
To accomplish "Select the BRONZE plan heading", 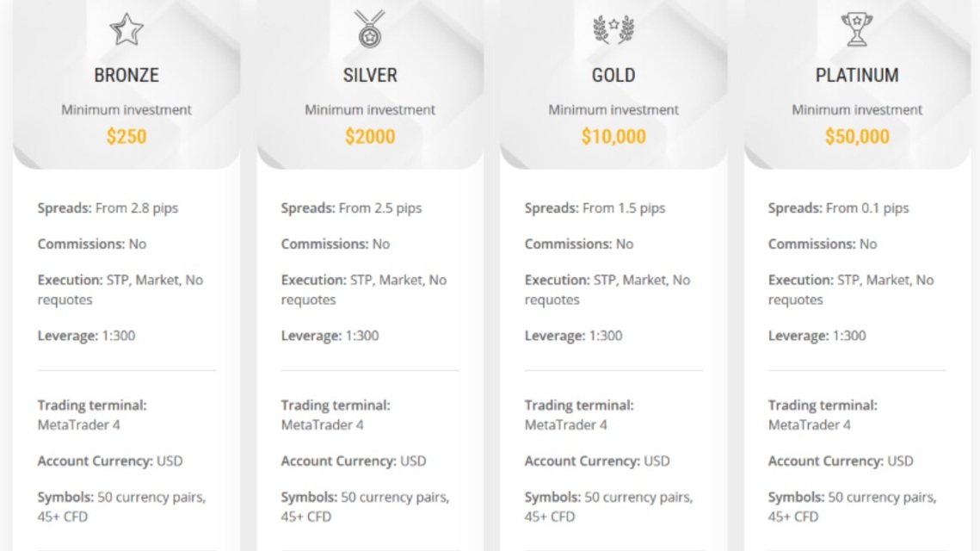I will [126, 75].
